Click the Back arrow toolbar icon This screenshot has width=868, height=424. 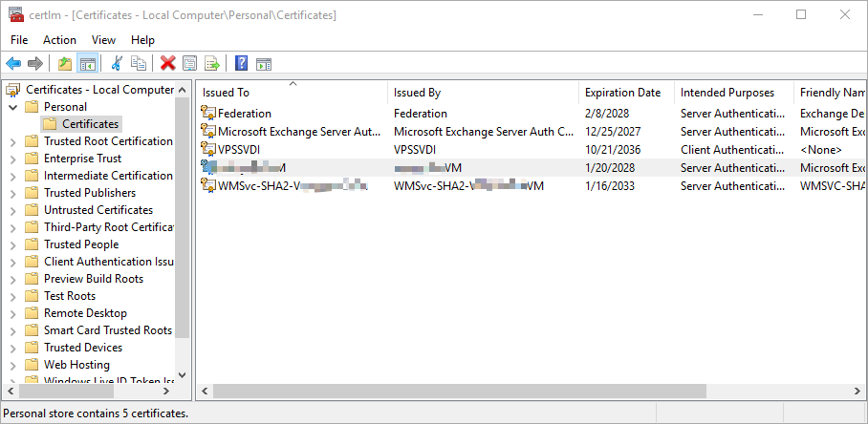click(13, 64)
